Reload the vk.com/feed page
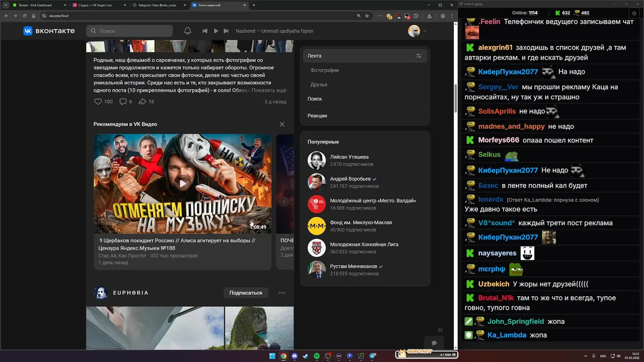644x362 pixels. click(x=24, y=16)
